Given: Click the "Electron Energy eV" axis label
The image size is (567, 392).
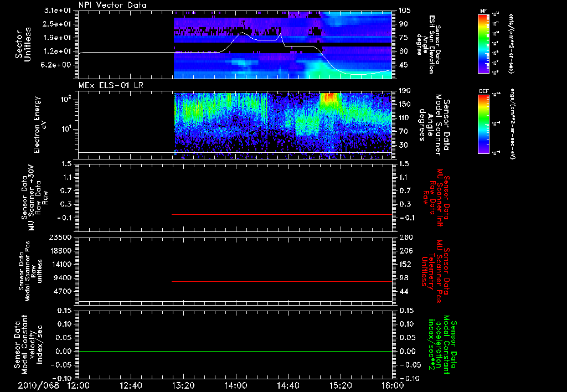Looking at the screenshot, I should tap(39, 125).
